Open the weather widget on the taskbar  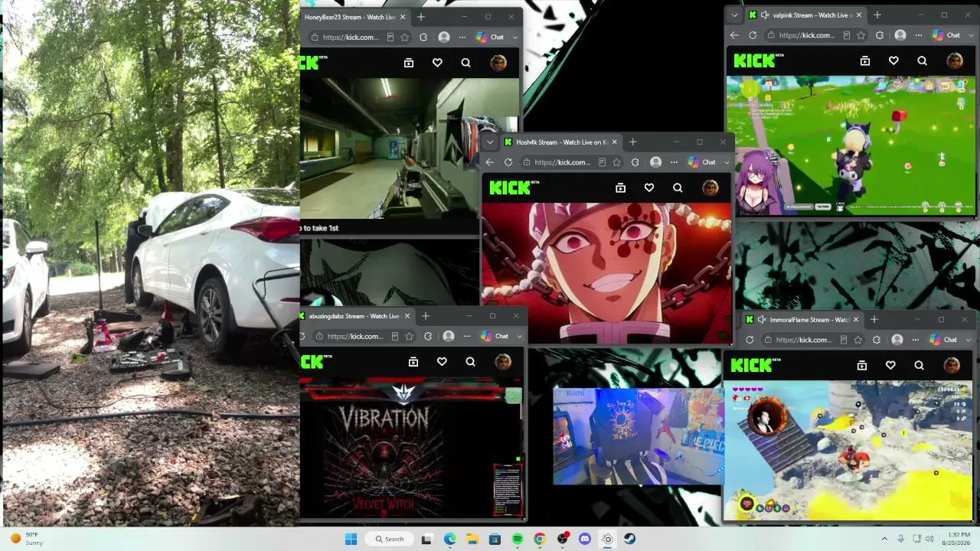[x=28, y=539]
